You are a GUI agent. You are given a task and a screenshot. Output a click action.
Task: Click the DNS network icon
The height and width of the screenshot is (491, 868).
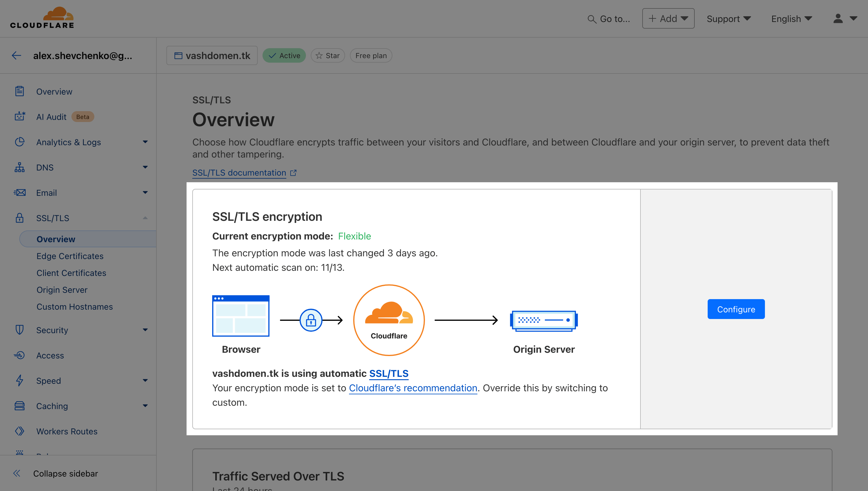click(20, 167)
